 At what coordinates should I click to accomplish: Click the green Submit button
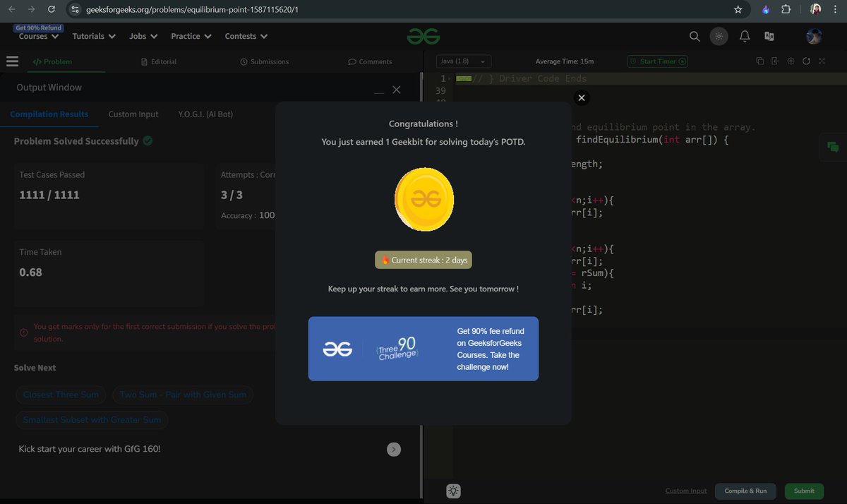(804, 491)
